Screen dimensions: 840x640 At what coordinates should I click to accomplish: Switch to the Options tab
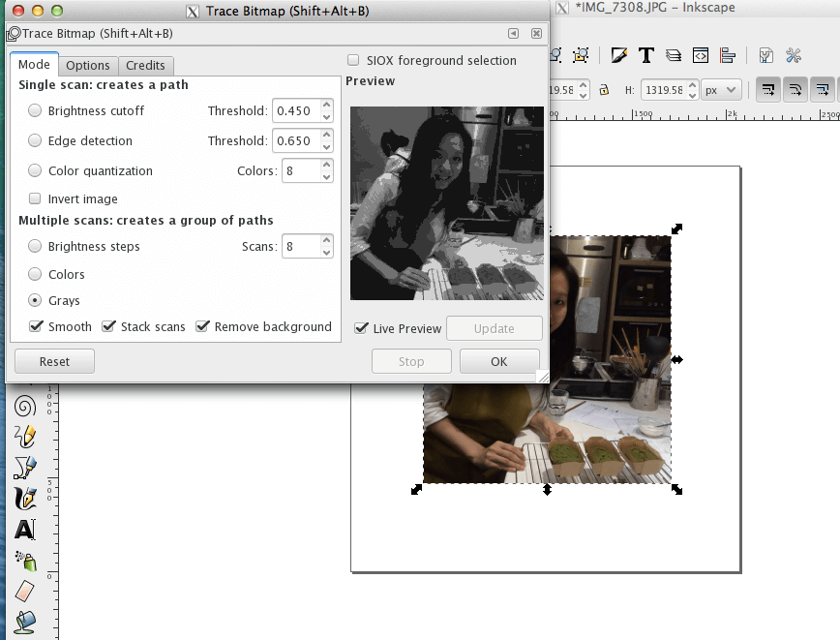click(88, 66)
